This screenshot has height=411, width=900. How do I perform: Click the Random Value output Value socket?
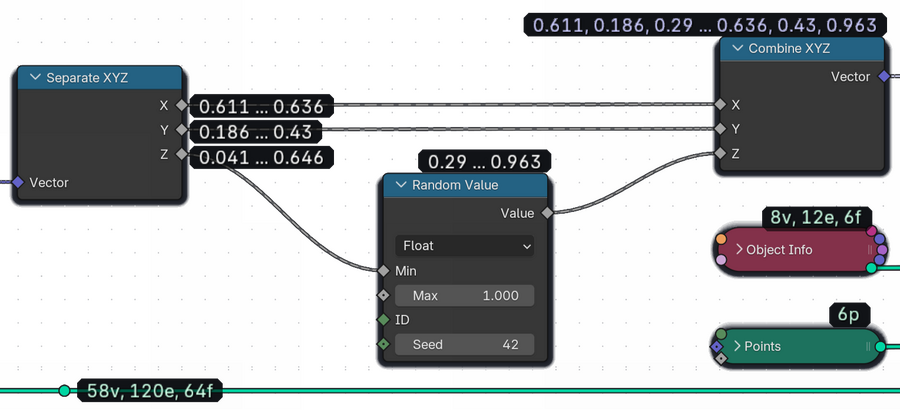point(546,213)
